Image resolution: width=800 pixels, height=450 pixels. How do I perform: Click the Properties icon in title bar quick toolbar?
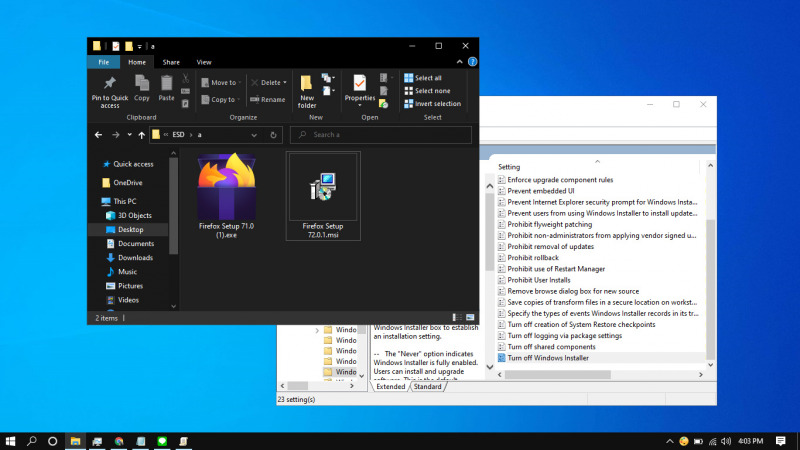tap(116, 46)
